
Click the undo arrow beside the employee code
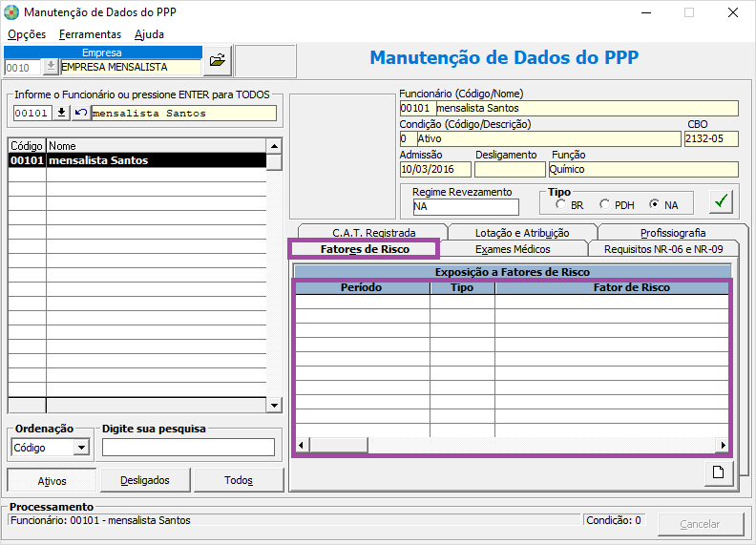[x=80, y=113]
